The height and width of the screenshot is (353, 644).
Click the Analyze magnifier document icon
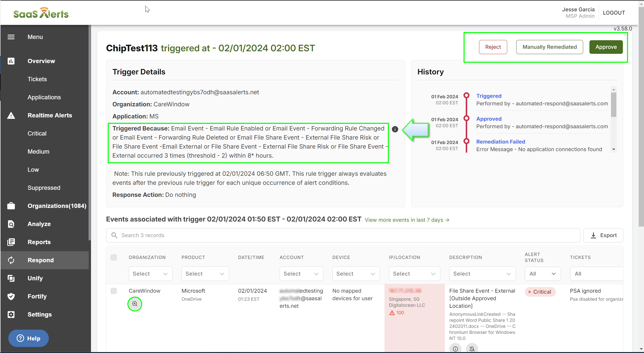click(x=11, y=224)
